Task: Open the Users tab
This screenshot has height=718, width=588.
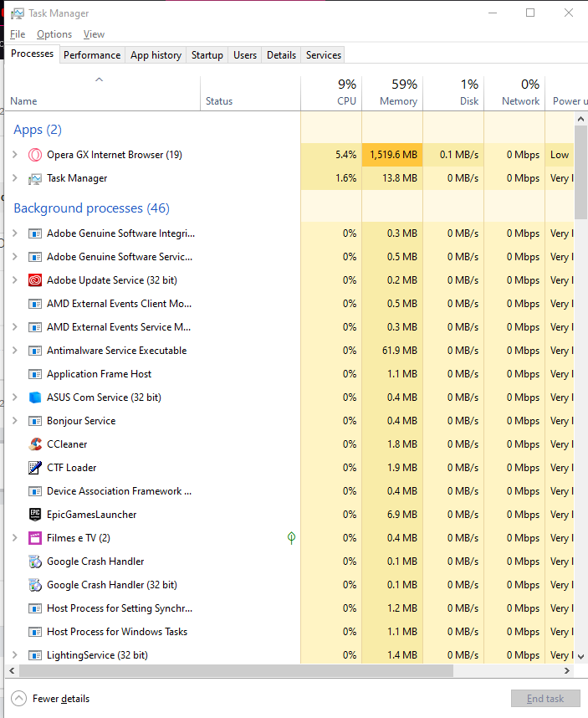Action: click(245, 55)
